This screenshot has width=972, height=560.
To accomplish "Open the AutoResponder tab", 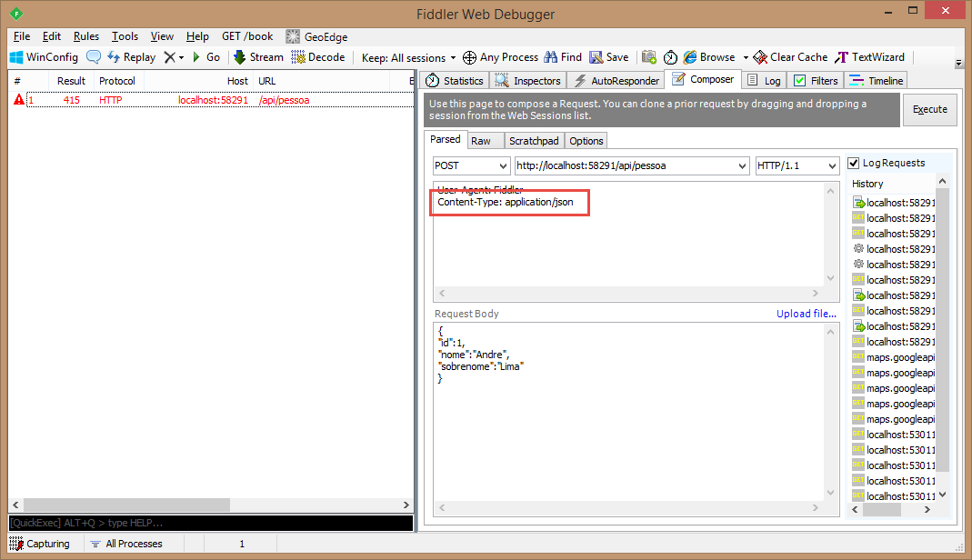I will [616, 81].
